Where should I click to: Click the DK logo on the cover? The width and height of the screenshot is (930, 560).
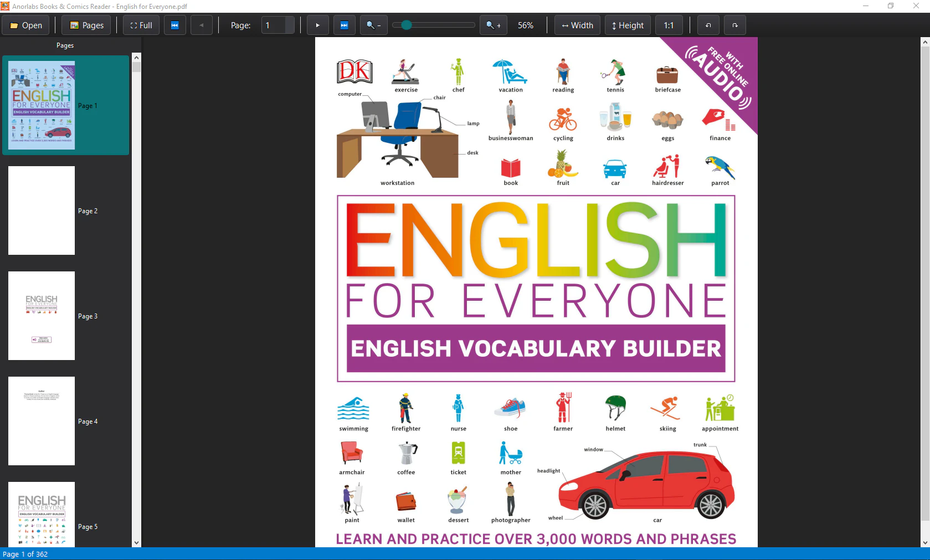point(354,71)
